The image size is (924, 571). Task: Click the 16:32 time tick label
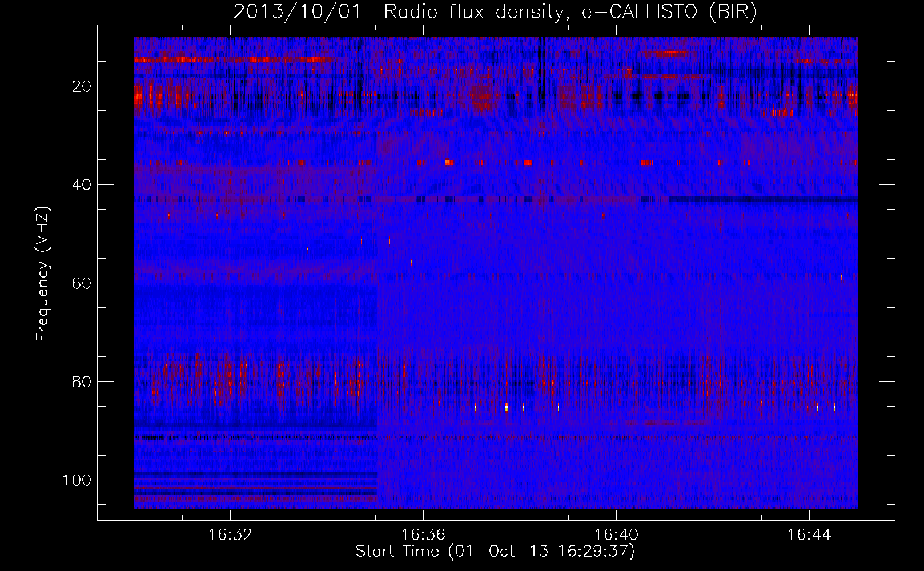click(x=230, y=535)
